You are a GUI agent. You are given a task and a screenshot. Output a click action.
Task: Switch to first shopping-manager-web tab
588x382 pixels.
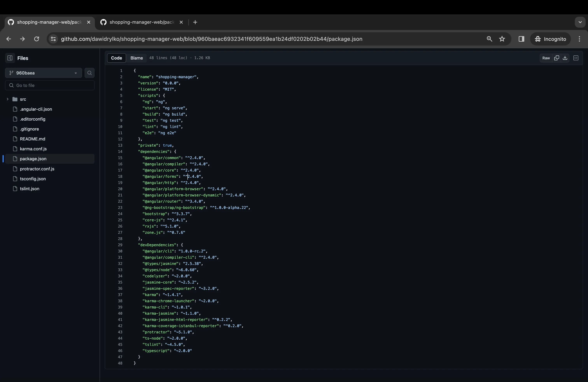pos(49,22)
